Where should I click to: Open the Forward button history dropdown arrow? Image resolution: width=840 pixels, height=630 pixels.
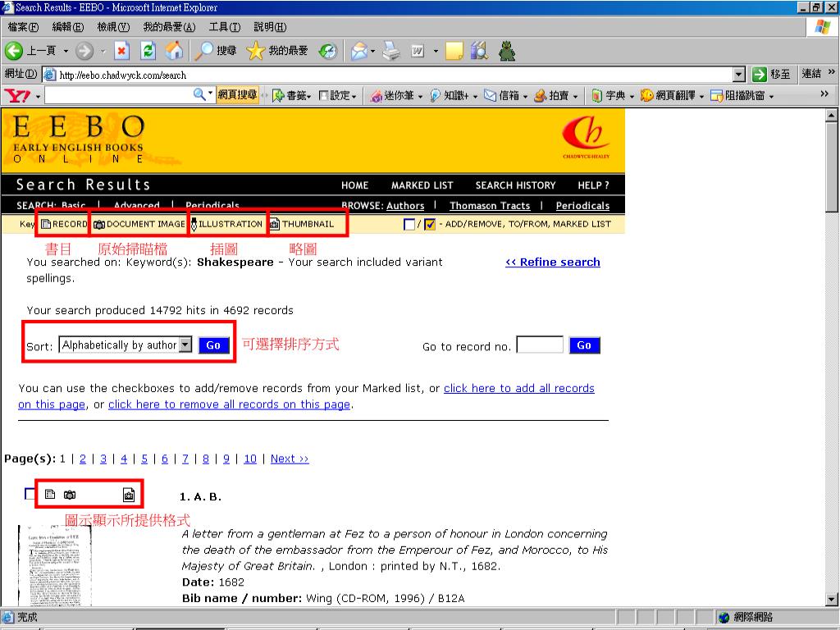tap(103, 52)
